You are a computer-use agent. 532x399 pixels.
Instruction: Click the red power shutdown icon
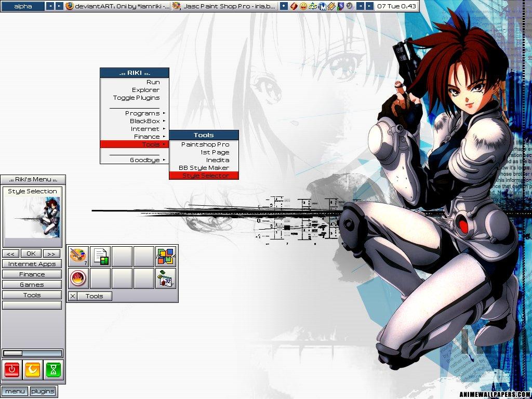12,369
